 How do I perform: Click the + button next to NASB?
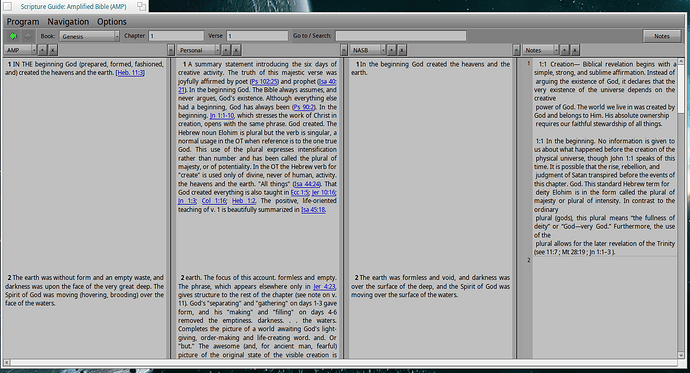pyautogui.click(x=391, y=50)
